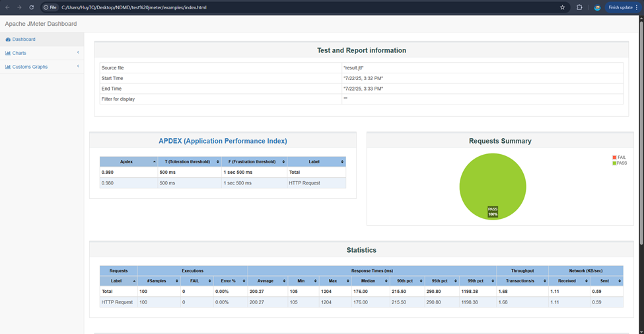Image resolution: width=644 pixels, height=334 pixels.
Task: Sort Apdex column using its sort arrow
Action: coord(155,161)
